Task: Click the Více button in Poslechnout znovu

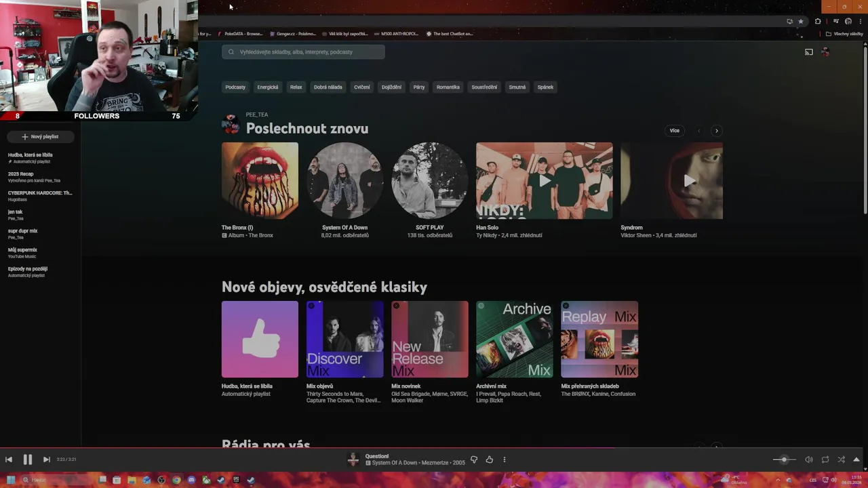Action: click(x=675, y=131)
